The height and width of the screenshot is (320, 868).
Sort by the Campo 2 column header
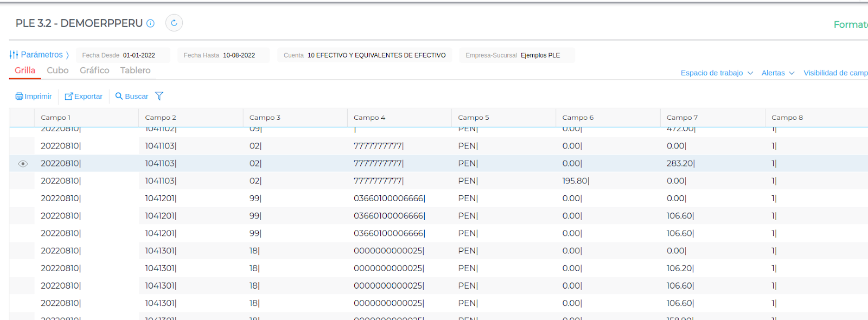coord(191,118)
